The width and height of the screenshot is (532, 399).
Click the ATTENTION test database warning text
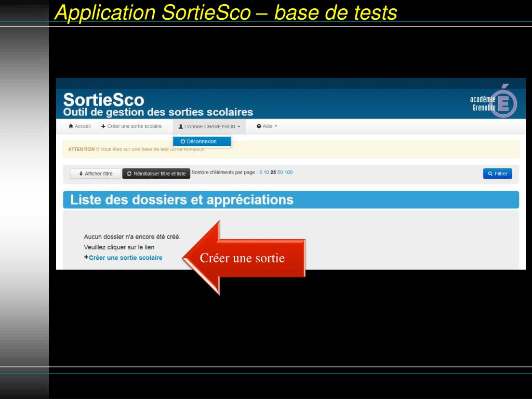pos(137,149)
